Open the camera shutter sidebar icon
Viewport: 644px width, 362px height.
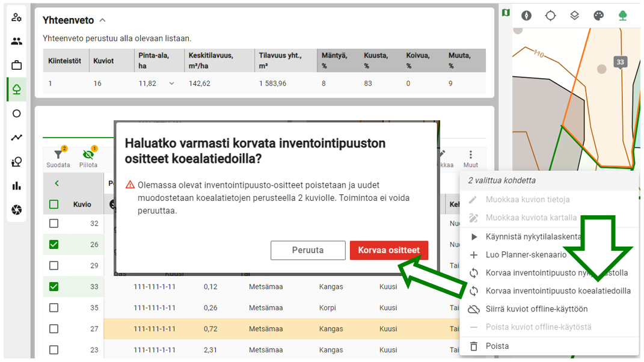click(16, 210)
